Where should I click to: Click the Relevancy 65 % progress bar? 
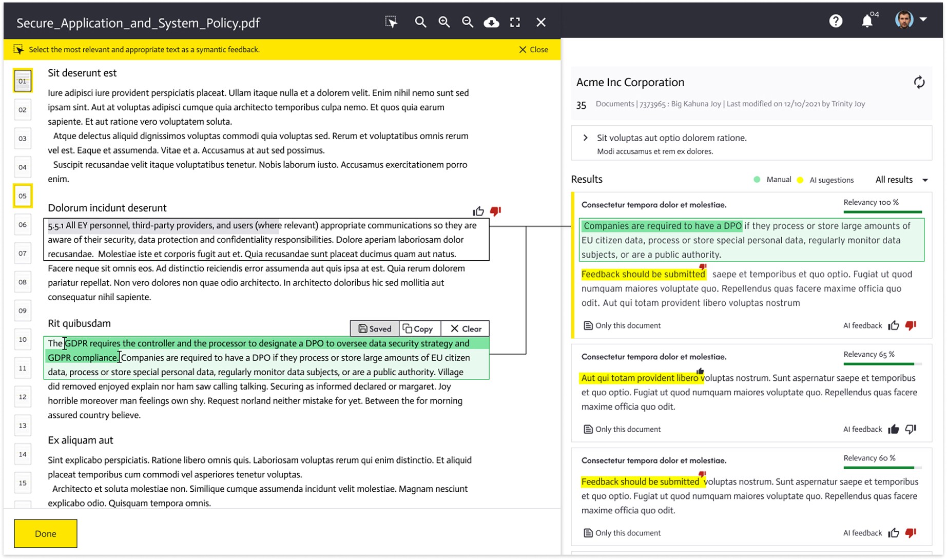883,364
